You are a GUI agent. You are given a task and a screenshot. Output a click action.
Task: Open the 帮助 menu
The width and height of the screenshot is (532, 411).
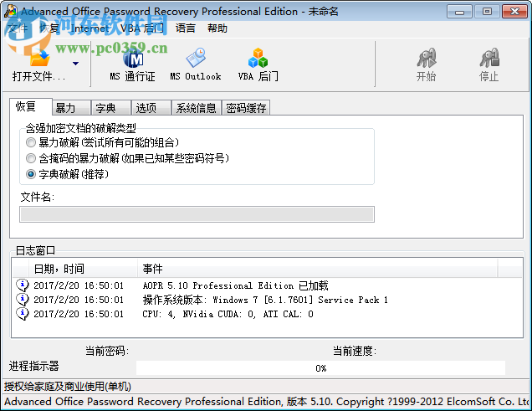(217, 28)
